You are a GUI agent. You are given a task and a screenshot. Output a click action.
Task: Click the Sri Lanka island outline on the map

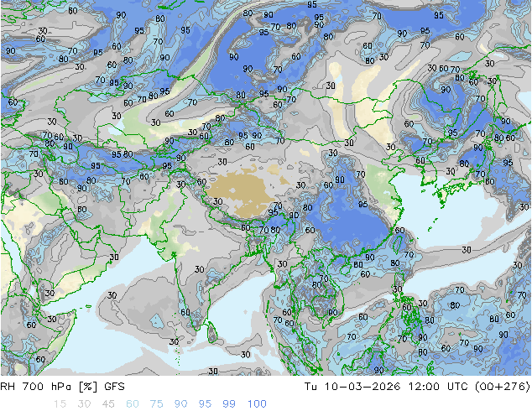coord(212,332)
